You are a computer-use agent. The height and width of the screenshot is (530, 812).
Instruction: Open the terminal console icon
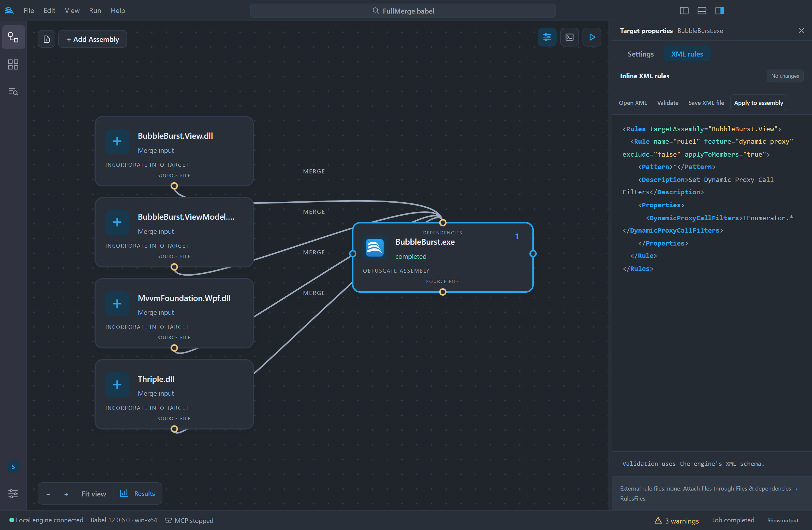coord(569,37)
